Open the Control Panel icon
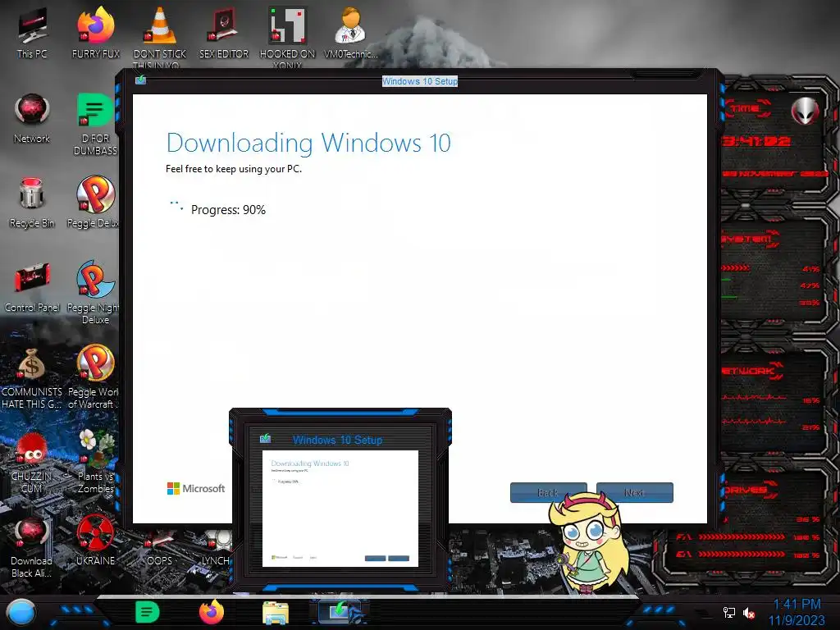840x630 pixels. pos(32,287)
